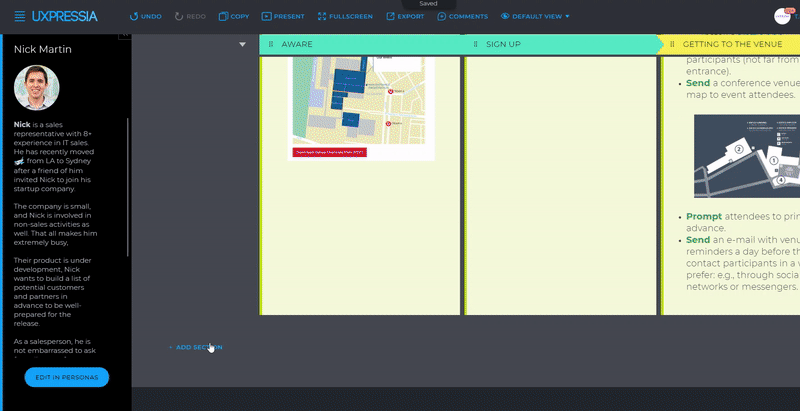Click the text 'map to event attendees.'

(740, 95)
